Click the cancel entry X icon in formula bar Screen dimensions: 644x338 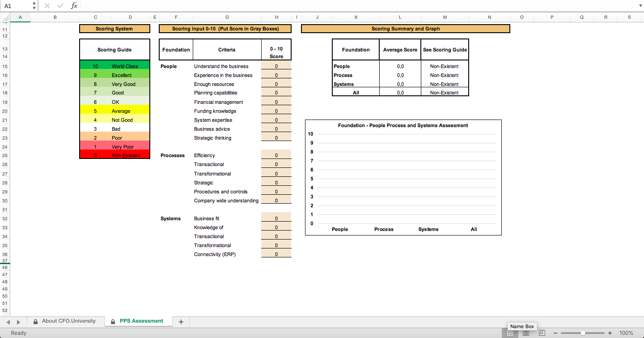(x=47, y=6)
